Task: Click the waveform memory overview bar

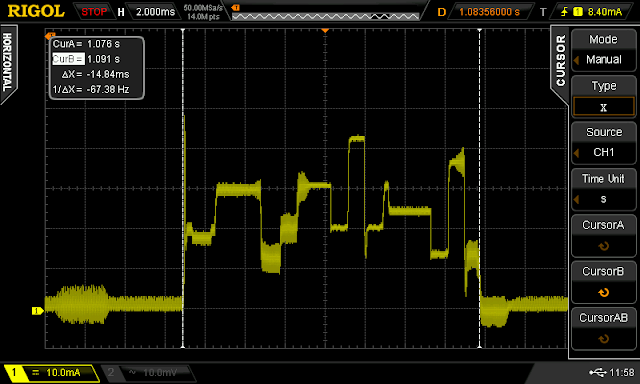Action: (x=325, y=17)
